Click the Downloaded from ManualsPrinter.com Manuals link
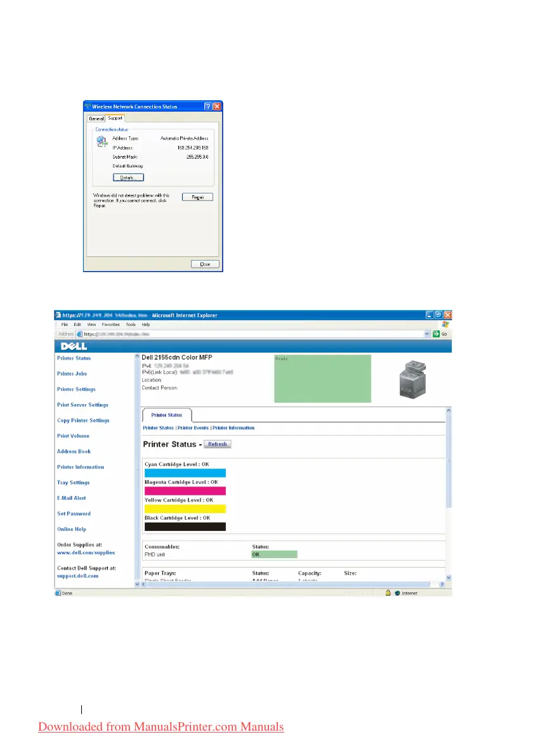The image size is (533, 756). pyautogui.click(x=161, y=727)
